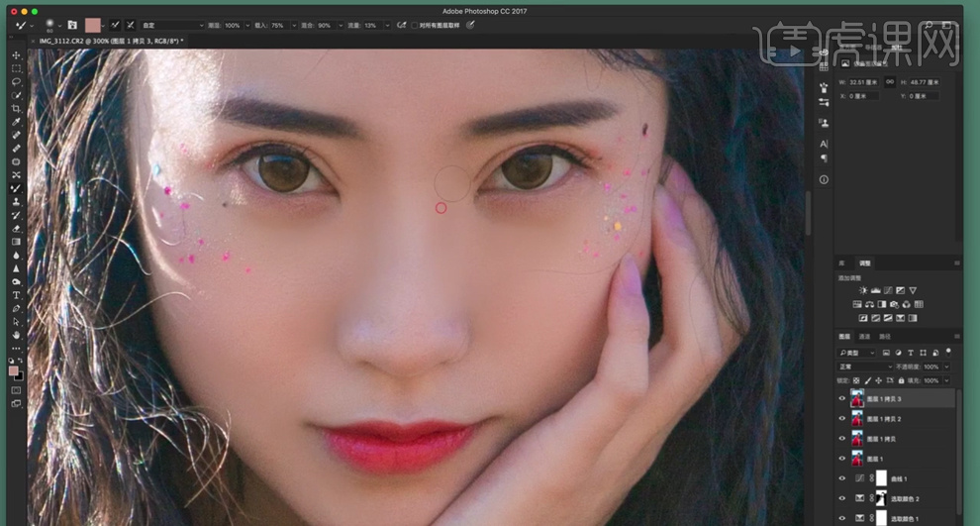Lock all layer attributes padlock
Image resolution: width=980 pixels, height=526 pixels.
[901, 381]
